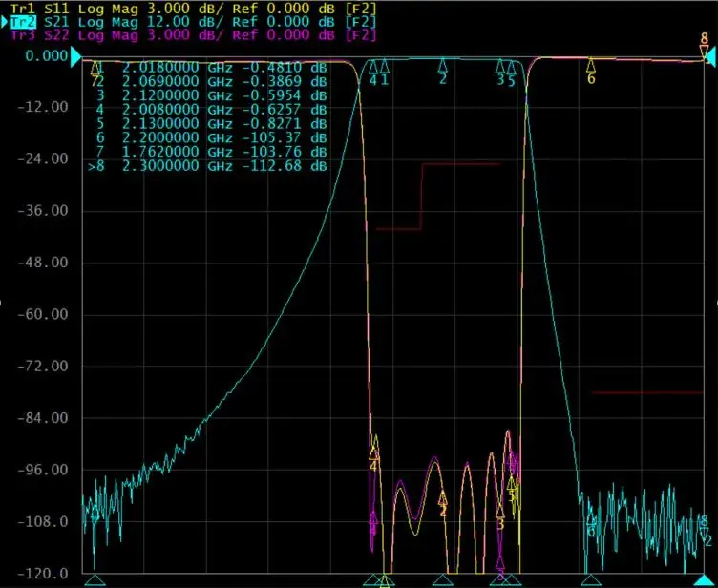Click marker 2 triangle on top passband trace
This screenshot has height=588, width=718.
pos(442,65)
